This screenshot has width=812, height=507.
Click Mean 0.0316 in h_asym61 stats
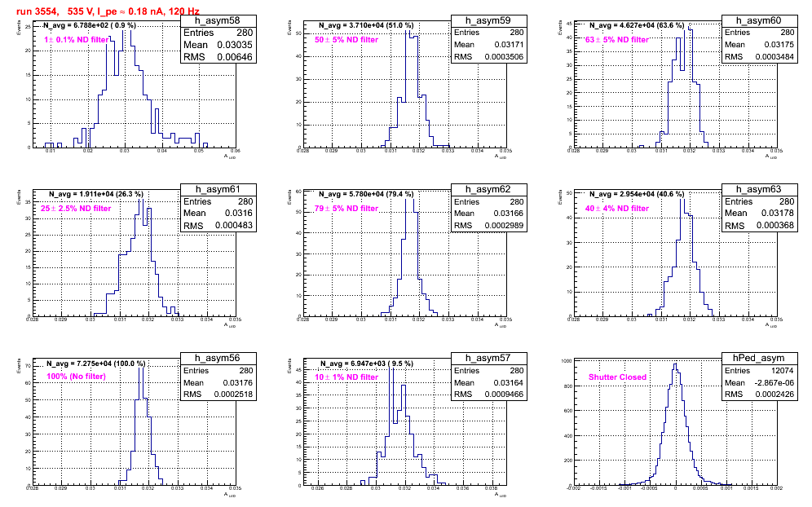pyautogui.click(x=218, y=214)
